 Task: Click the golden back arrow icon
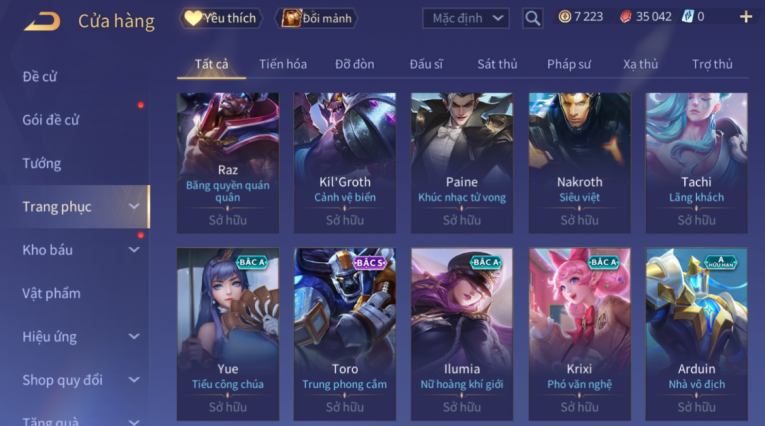click(x=42, y=20)
